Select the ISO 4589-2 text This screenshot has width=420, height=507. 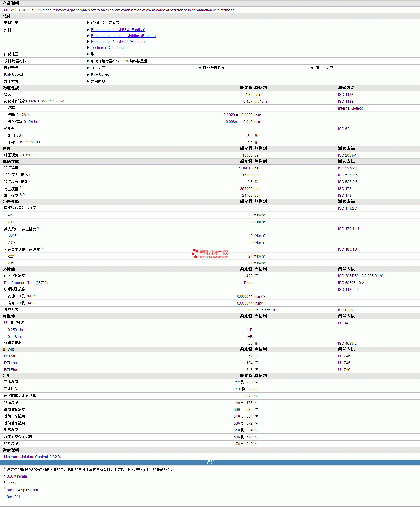(x=347, y=344)
